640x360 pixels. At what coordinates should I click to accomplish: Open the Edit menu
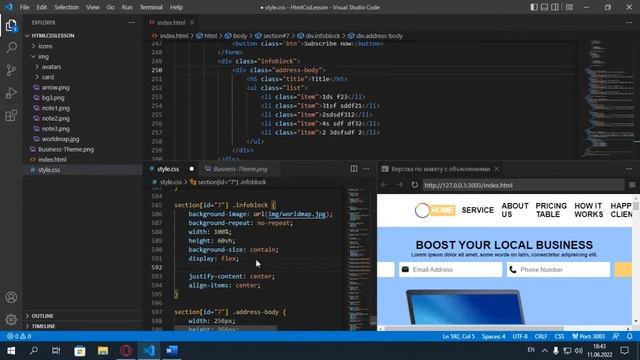click(42, 7)
